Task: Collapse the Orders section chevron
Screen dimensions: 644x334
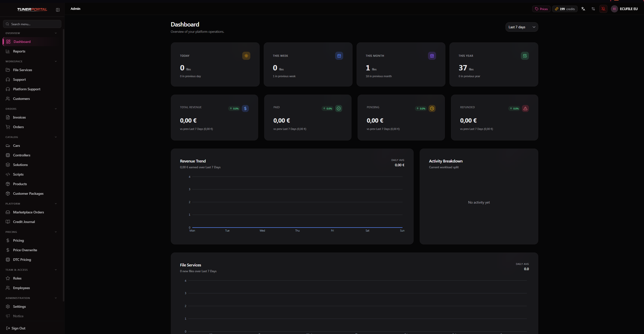Action: pyautogui.click(x=56, y=109)
